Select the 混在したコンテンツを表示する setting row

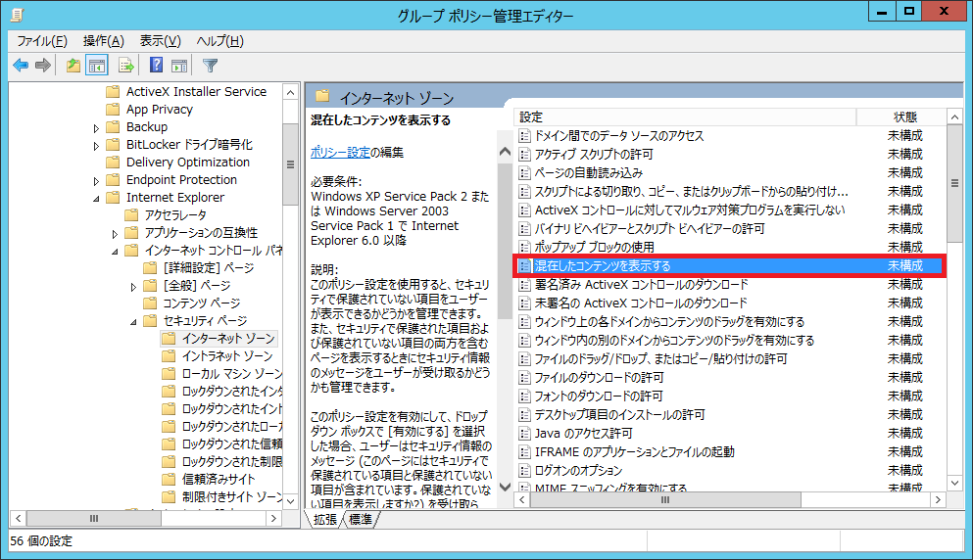(730, 266)
